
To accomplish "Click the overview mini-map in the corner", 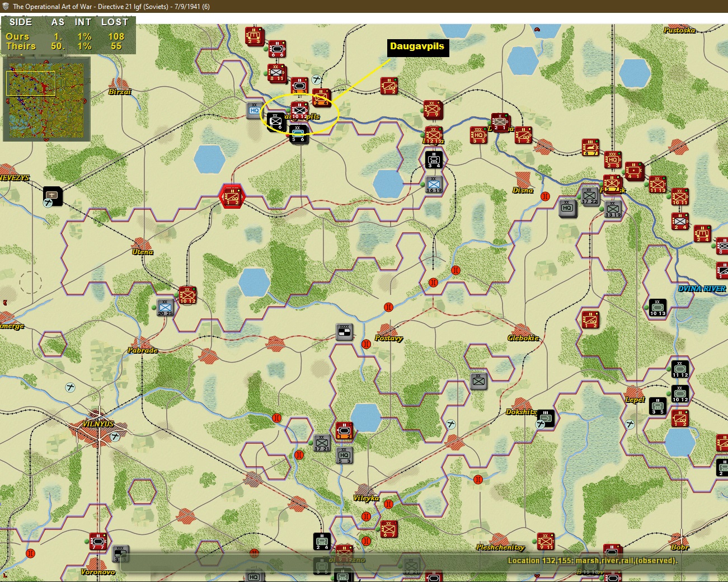I will [46, 99].
